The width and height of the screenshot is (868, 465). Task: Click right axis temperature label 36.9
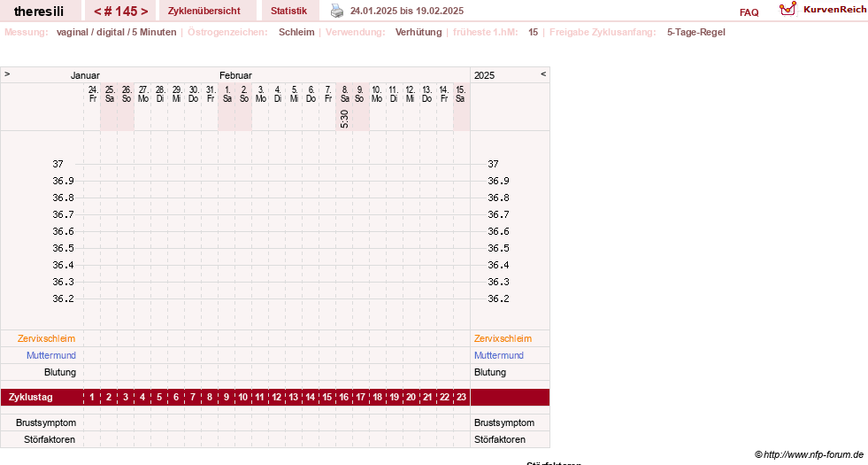(x=498, y=182)
